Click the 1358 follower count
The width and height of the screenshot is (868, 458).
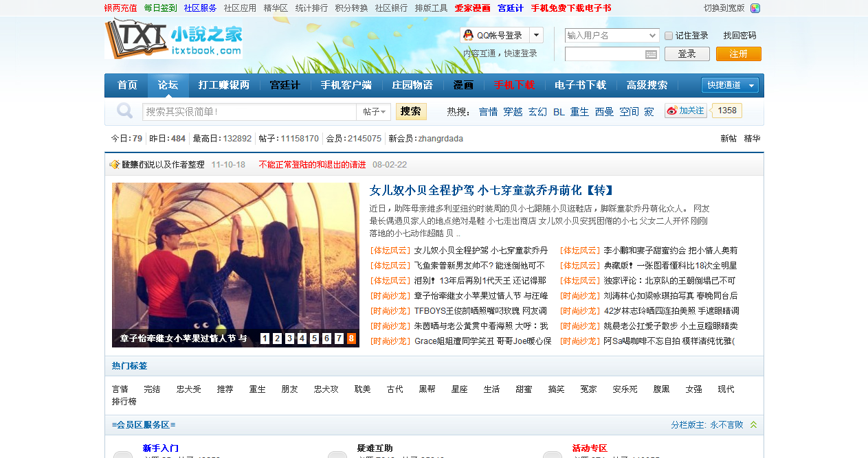tap(727, 111)
